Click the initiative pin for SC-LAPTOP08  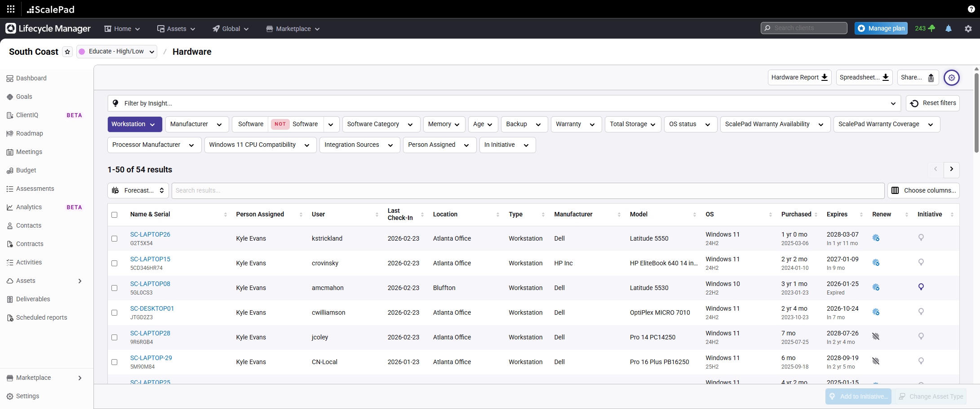click(x=921, y=287)
